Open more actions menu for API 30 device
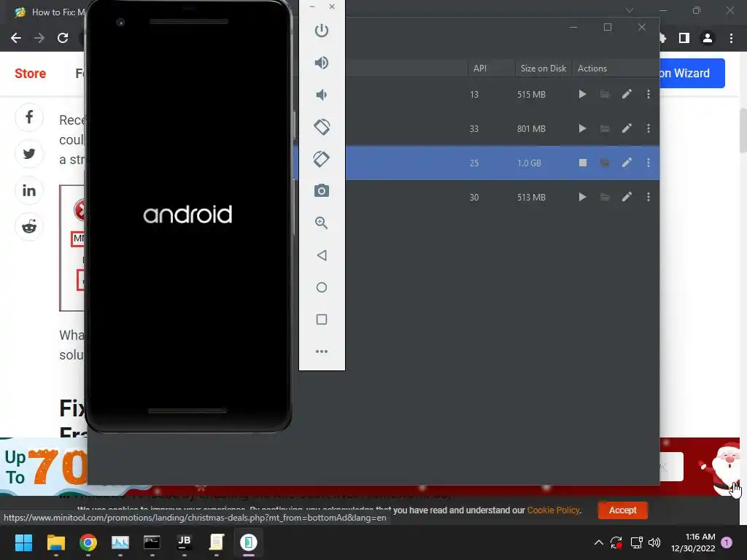Image resolution: width=747 pixels, height=560 pixels. coord(649,197)
